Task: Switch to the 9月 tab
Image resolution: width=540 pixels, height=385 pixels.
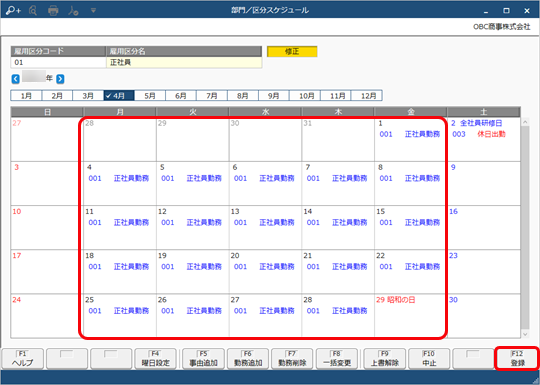Action: click(x=274, y=95)
